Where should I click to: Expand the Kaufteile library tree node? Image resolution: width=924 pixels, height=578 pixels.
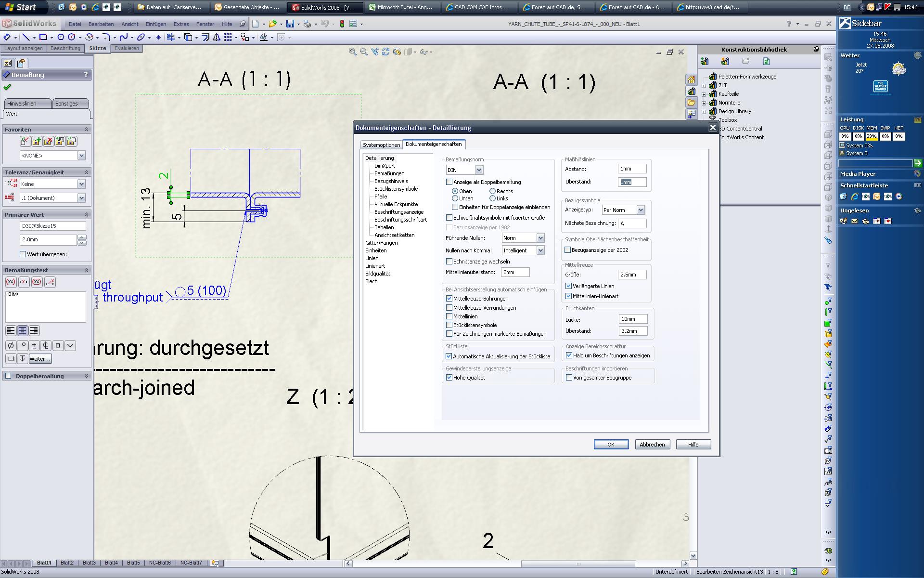pos(704,94)
